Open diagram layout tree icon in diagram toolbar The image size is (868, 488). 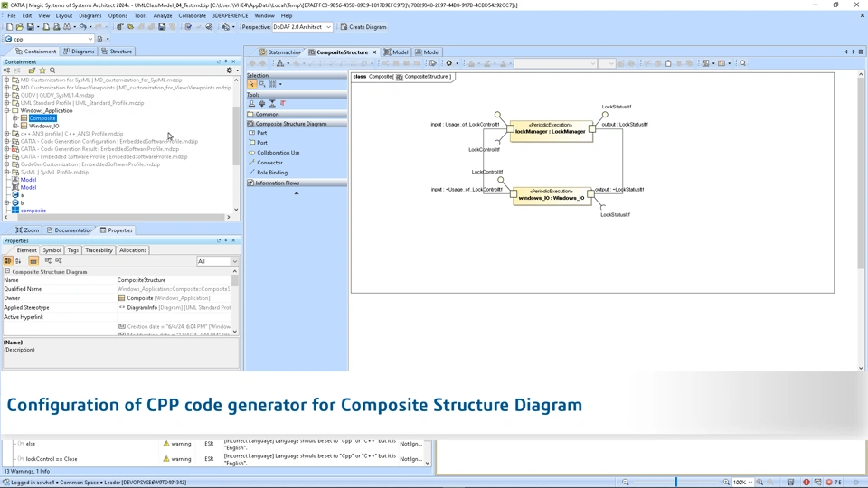[x=280, y=63]
